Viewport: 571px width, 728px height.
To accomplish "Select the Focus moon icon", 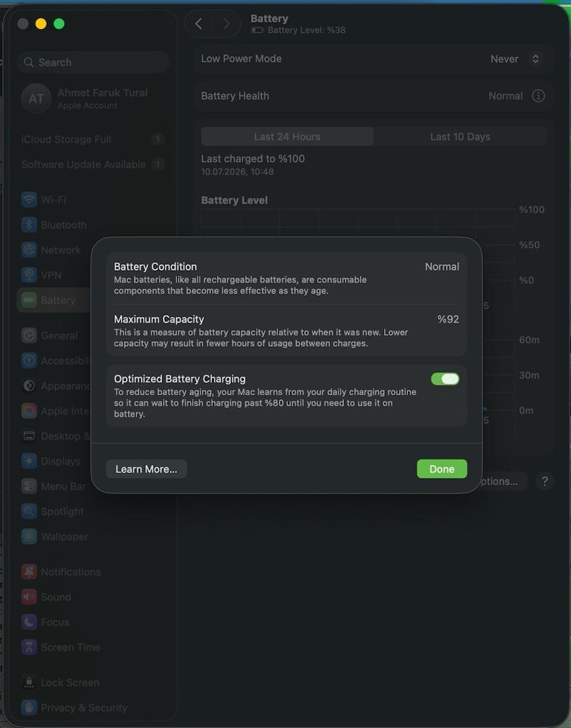I will click(x=28, y=621).
